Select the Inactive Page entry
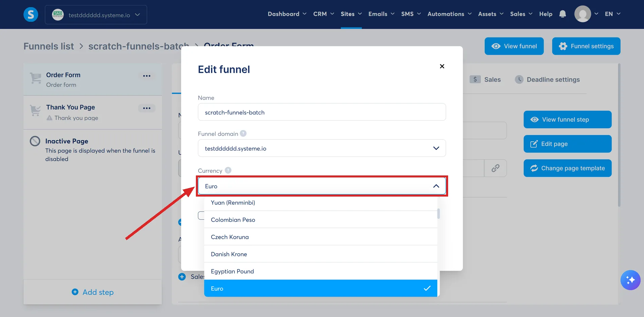 coord(93,149)
